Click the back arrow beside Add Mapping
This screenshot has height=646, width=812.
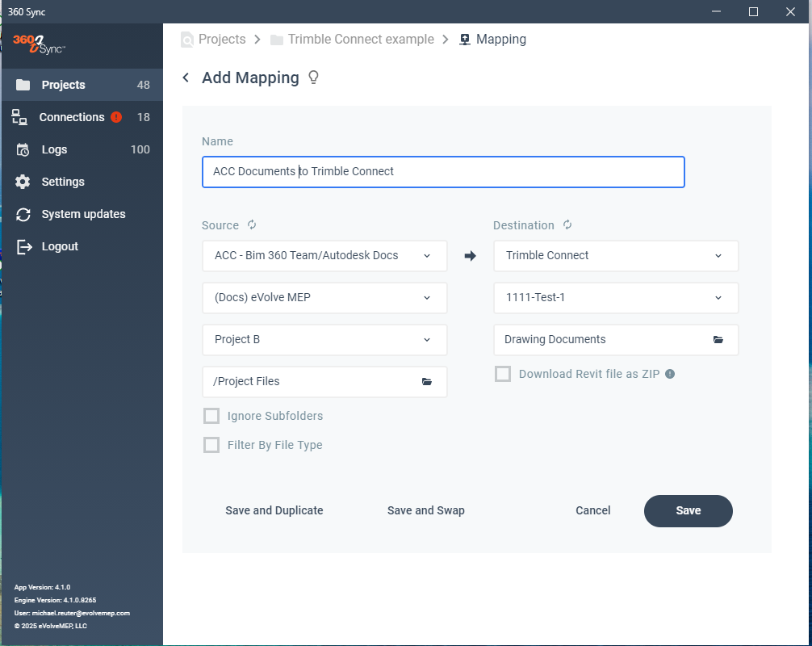[186, 78]
